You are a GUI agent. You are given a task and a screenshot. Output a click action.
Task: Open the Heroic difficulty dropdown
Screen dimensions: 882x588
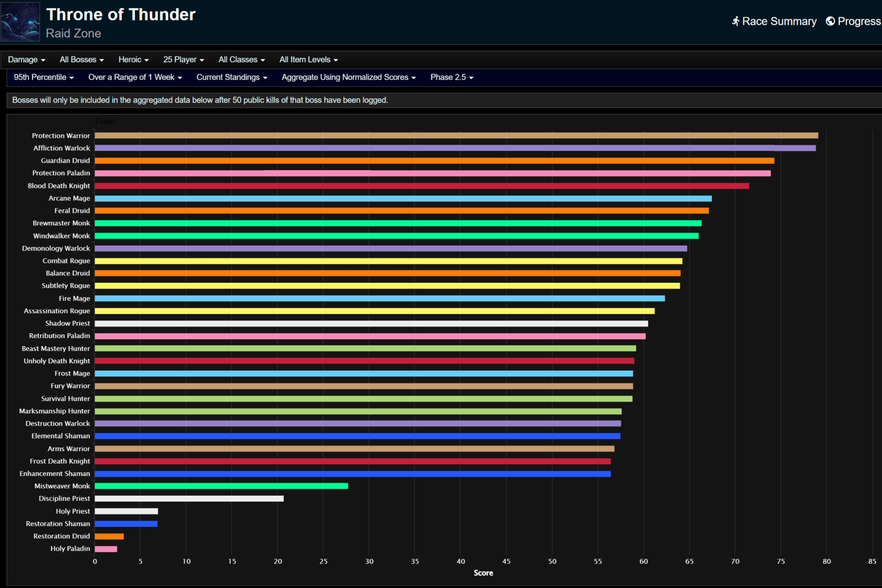point(134,60)
